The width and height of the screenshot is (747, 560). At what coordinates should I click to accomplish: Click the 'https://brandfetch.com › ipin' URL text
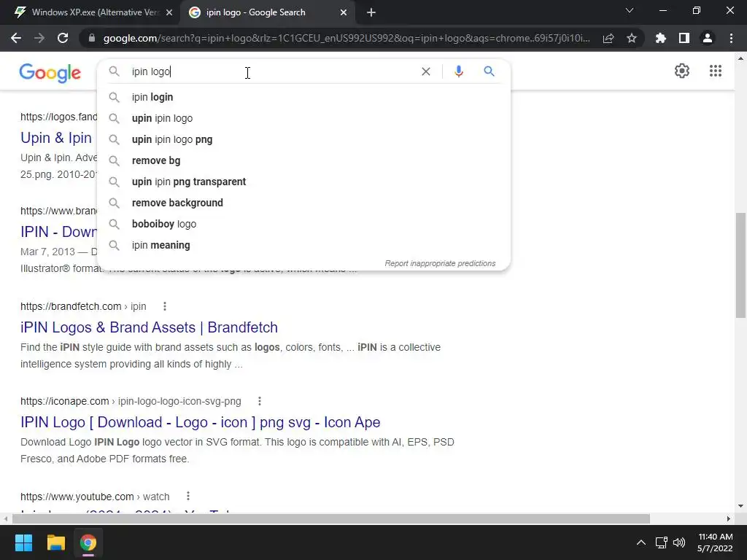point(83,306)
